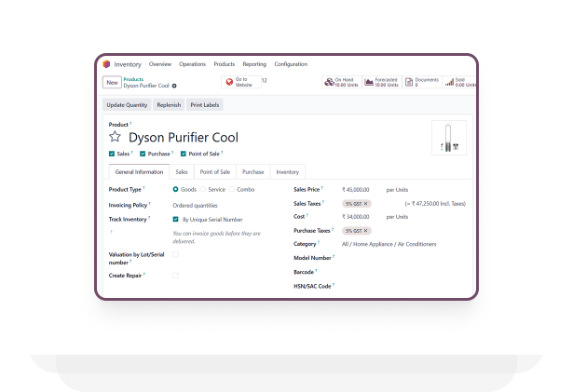Open the On Hand units stat button
Image resolution: width=573 pixels, height=392 pixels.
tap(341, 82)
